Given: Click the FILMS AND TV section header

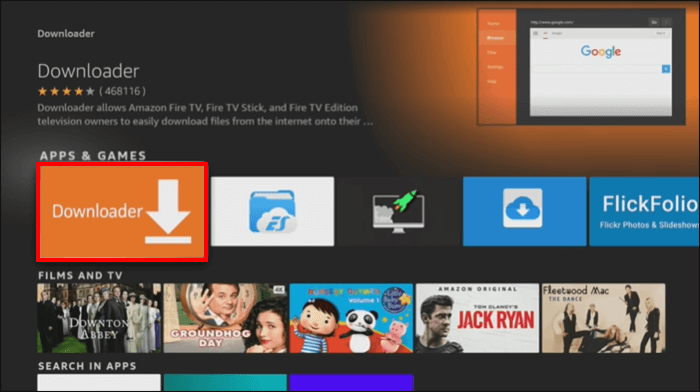Looking at the screenshot, I should [x=80, y=275].
